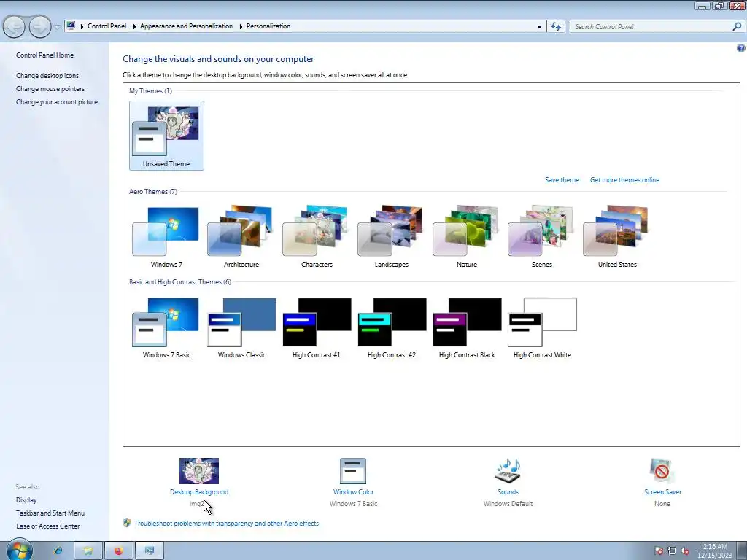Screen dimensions: 747x560
Task: Apply the Windows 7 Aero theme
Action: (x=166, y=237)
